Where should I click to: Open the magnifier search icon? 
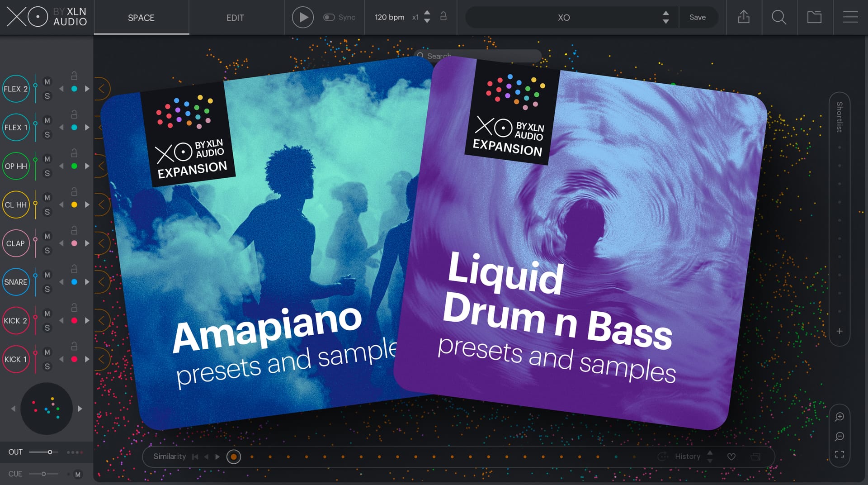pyautogui.click(x=779, y=17)
